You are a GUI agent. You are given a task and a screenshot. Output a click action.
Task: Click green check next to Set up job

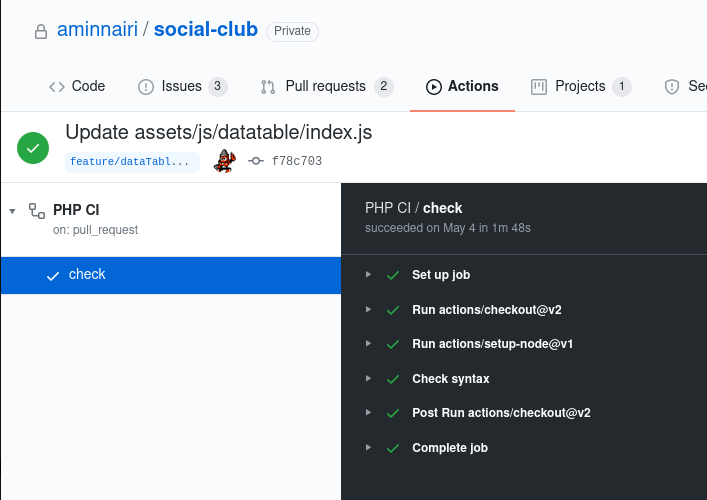click(393, 275)
